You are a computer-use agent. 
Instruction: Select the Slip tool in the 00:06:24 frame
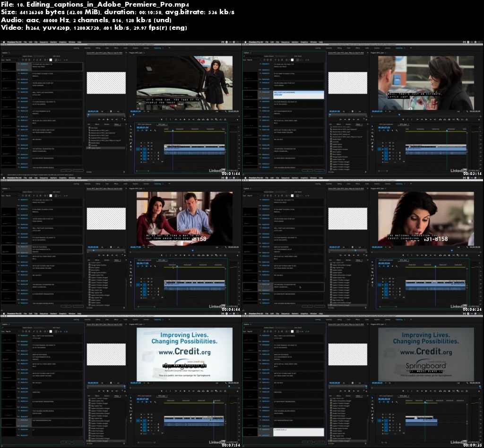click(372, 276)
